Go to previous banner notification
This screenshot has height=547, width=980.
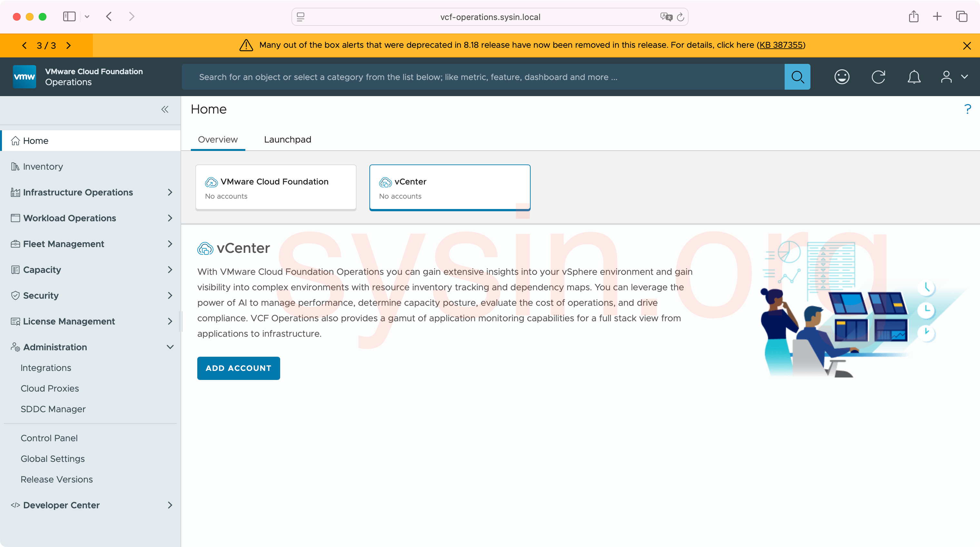tap(24, 46)
